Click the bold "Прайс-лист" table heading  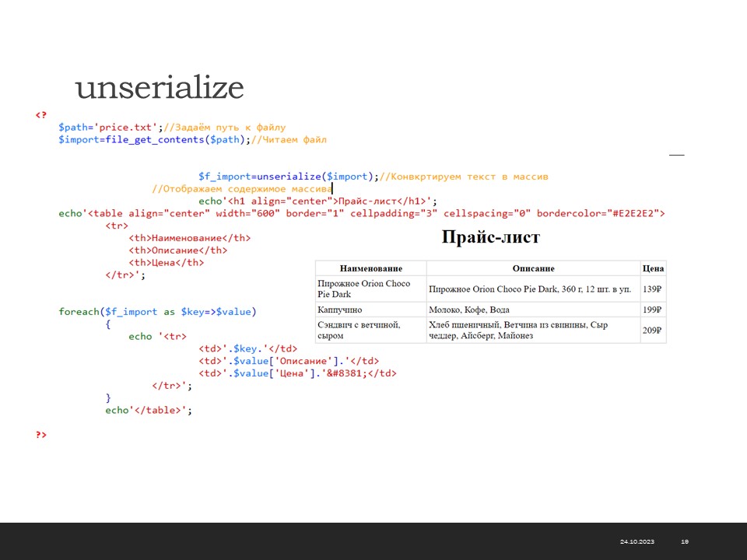click(490, 237)
